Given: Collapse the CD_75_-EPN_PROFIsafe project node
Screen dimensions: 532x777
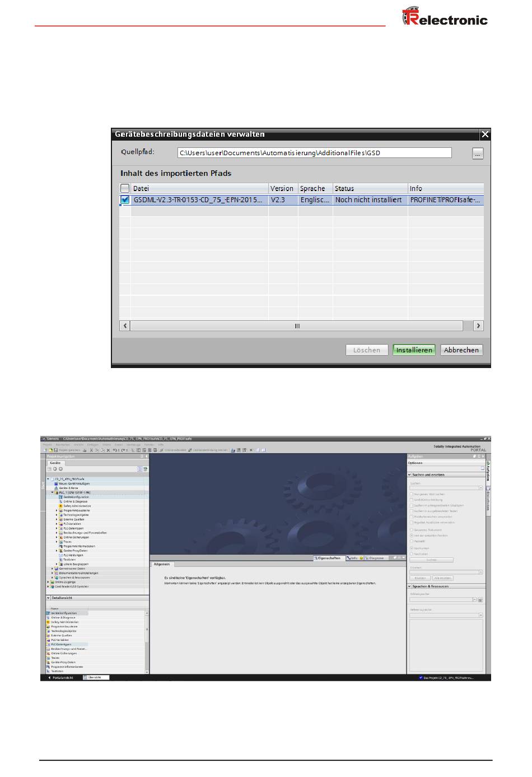Looking at the screenshot, I should tap(49, 479).
